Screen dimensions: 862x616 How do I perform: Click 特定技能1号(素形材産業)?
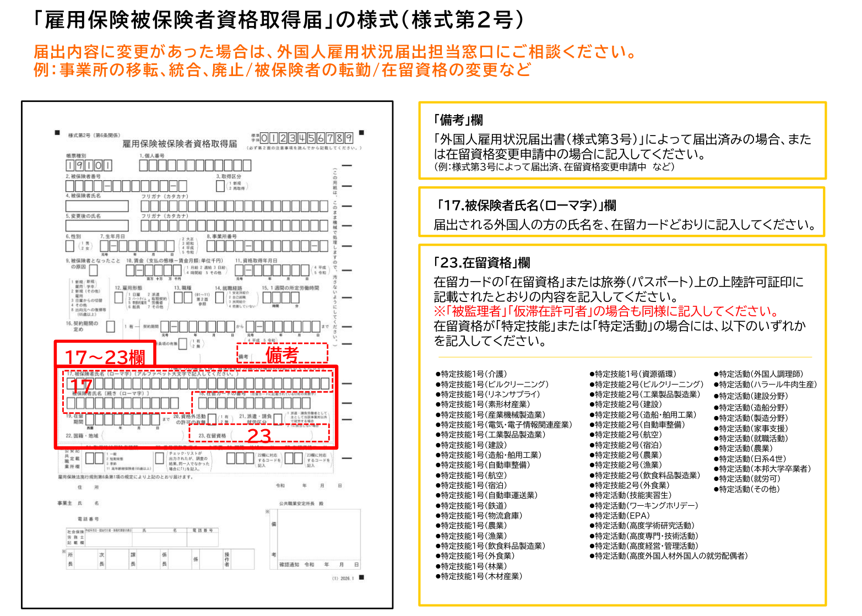click(482, 404)
